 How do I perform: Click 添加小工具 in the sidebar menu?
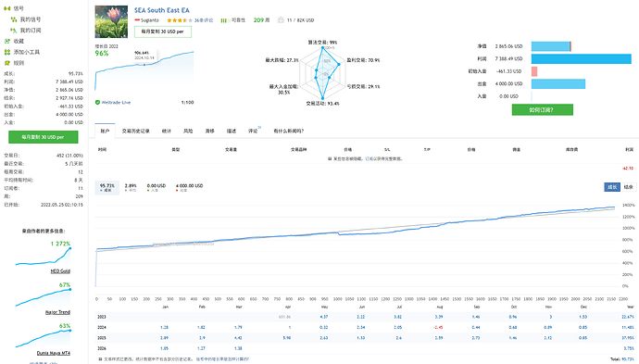[27, 52]
